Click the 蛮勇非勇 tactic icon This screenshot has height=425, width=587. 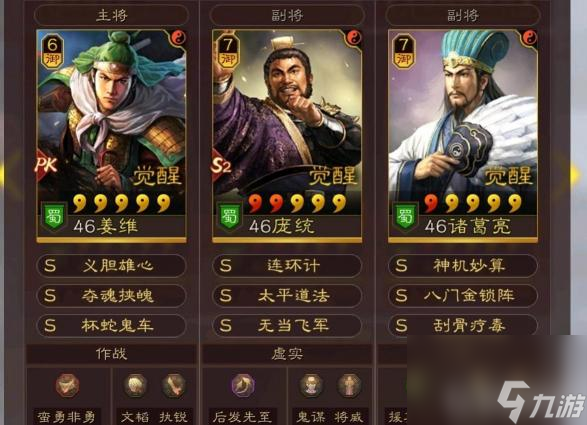pyautogui.click(x=68, y=385)
